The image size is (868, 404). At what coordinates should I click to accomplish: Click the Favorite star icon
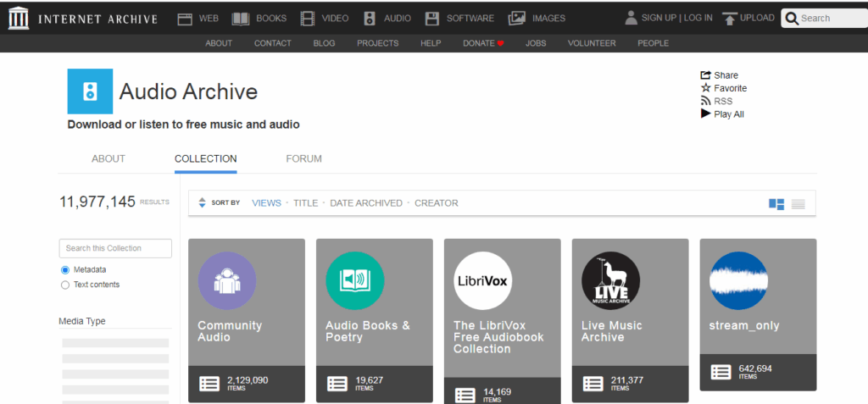[x=706, y=88]
